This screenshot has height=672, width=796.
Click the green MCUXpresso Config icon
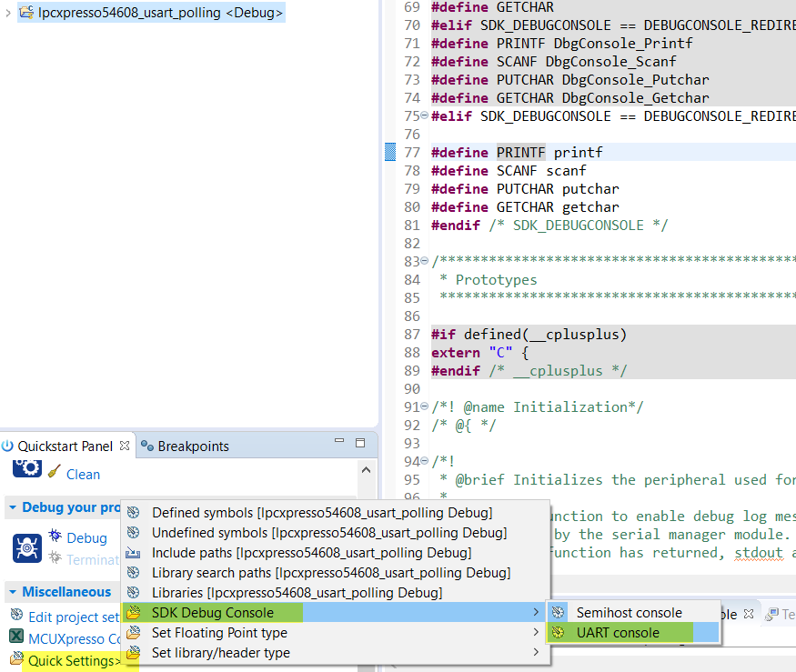coord(16,636)
